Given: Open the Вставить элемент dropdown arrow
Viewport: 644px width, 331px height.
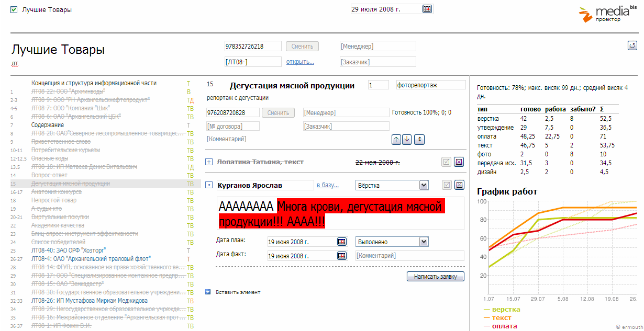Looking at the screenshot, I should (208, 292).
